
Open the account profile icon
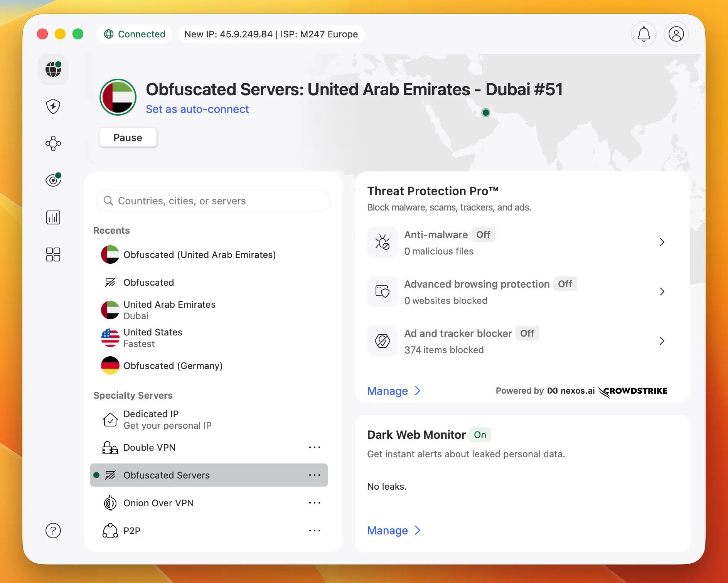tap(676, 34)
